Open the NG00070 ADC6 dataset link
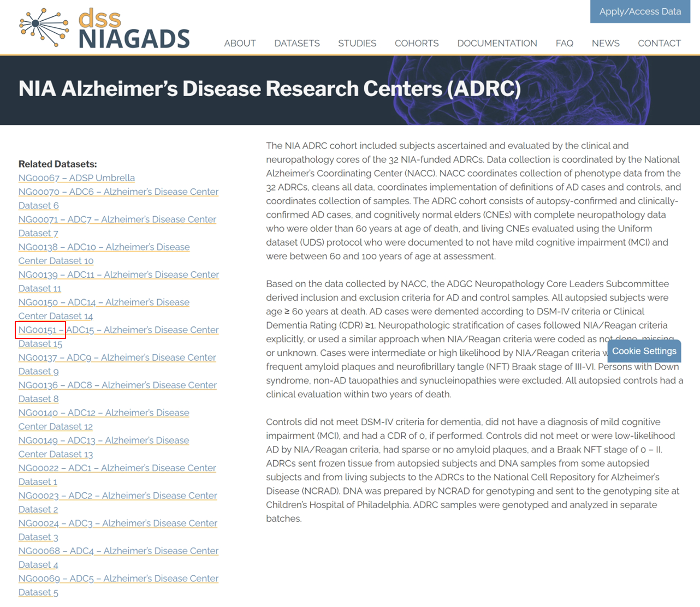700x607 pixels. 118,192
